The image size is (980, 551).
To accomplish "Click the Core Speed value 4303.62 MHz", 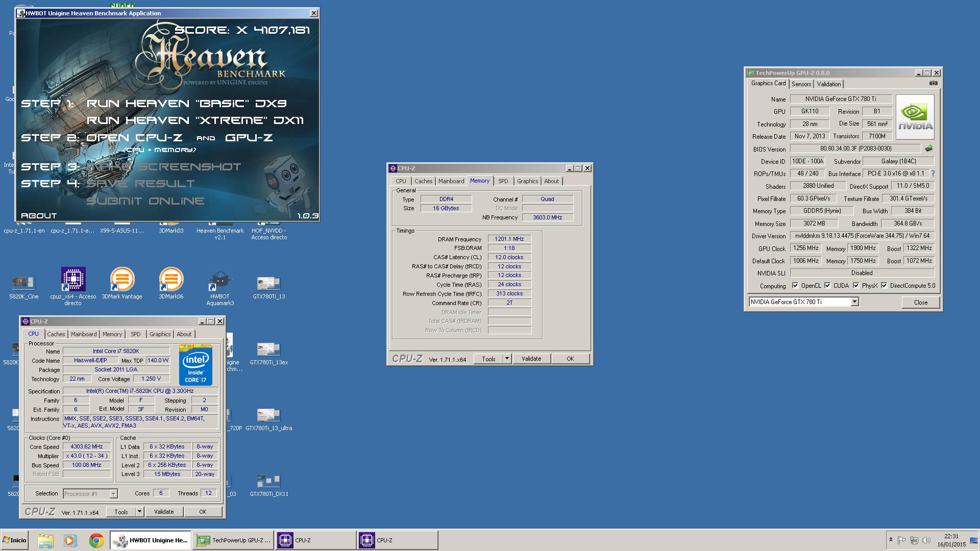I will pos(87,446).
